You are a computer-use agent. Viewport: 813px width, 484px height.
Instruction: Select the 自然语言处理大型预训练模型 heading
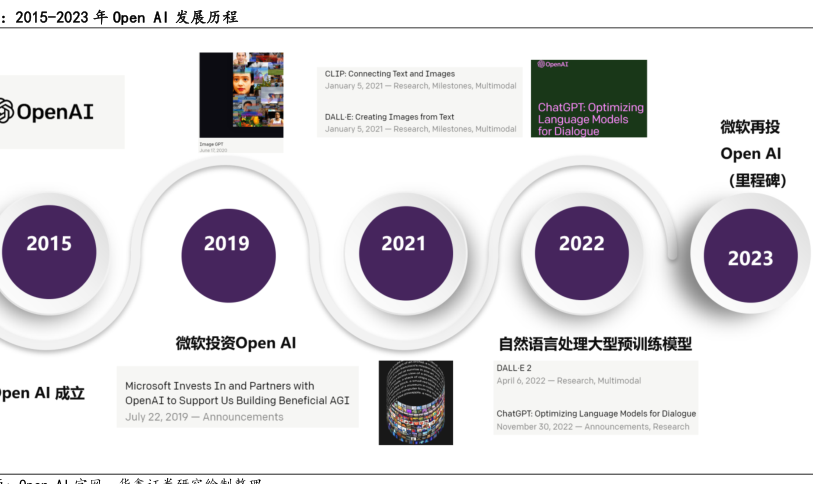pos(595,344)
